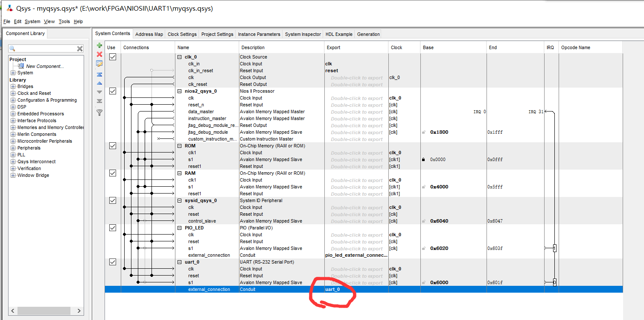The image size is (644, 320).
Task: Move the selected component down
Action: tap(99, 91)
